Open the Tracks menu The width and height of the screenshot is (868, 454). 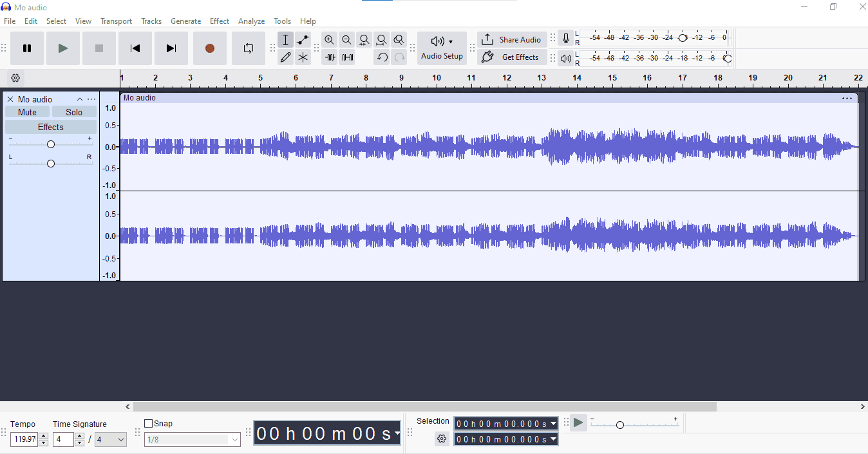[x=151, y=21]
